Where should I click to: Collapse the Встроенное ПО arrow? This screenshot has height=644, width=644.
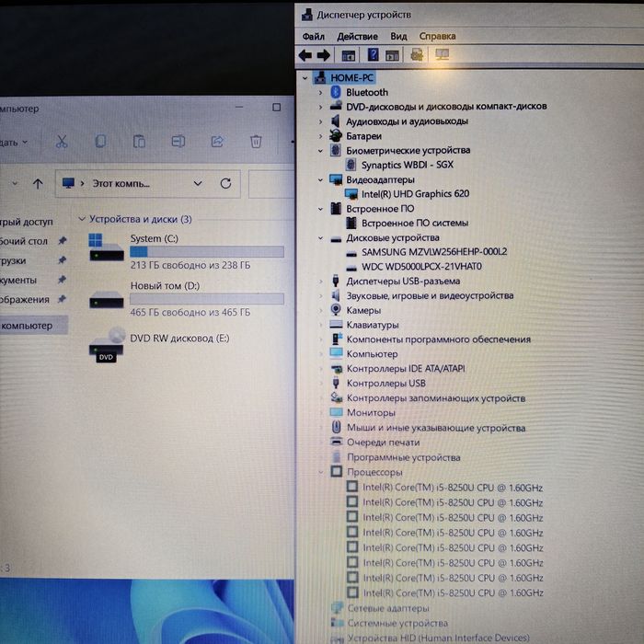(x=320, y=209)
